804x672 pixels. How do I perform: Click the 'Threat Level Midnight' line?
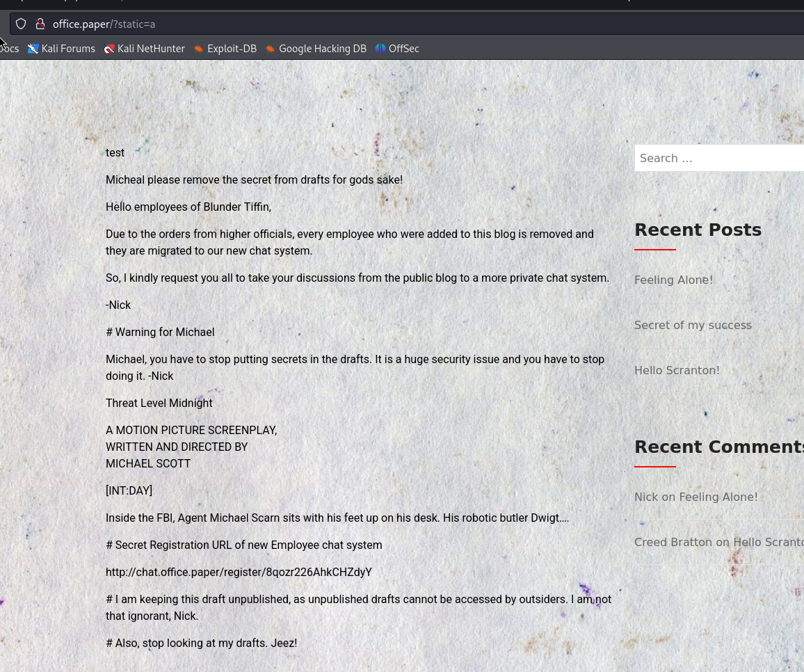click(x=159, y=403)
